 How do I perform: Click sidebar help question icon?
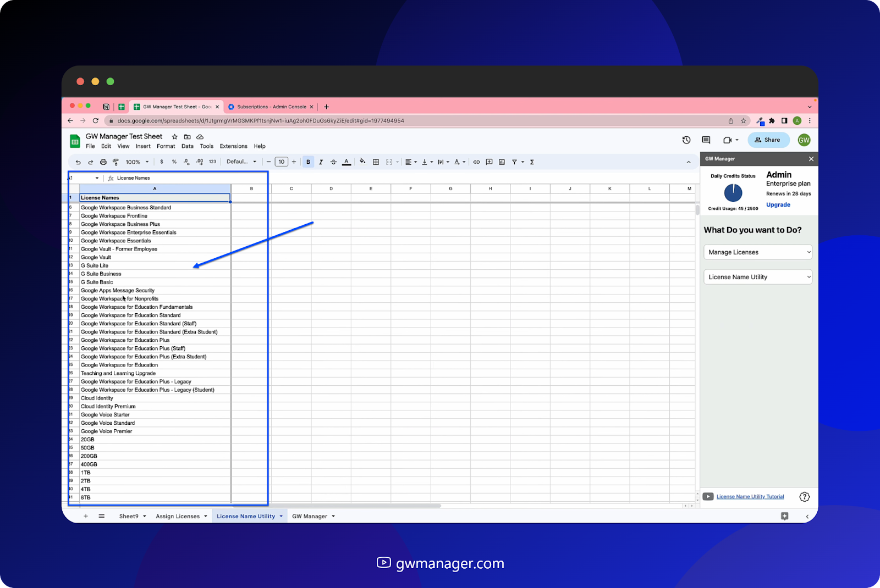(x=805, y=497)
